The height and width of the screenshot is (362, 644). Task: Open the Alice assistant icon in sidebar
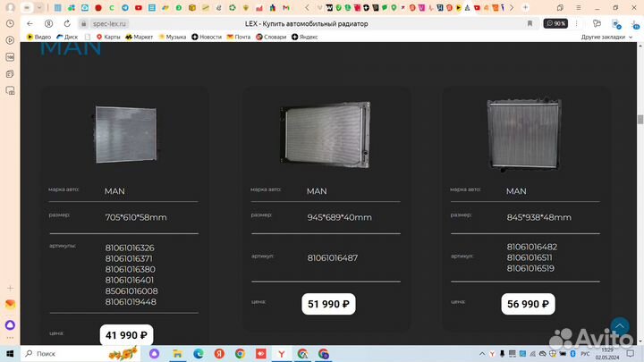[x=10, y=325]
